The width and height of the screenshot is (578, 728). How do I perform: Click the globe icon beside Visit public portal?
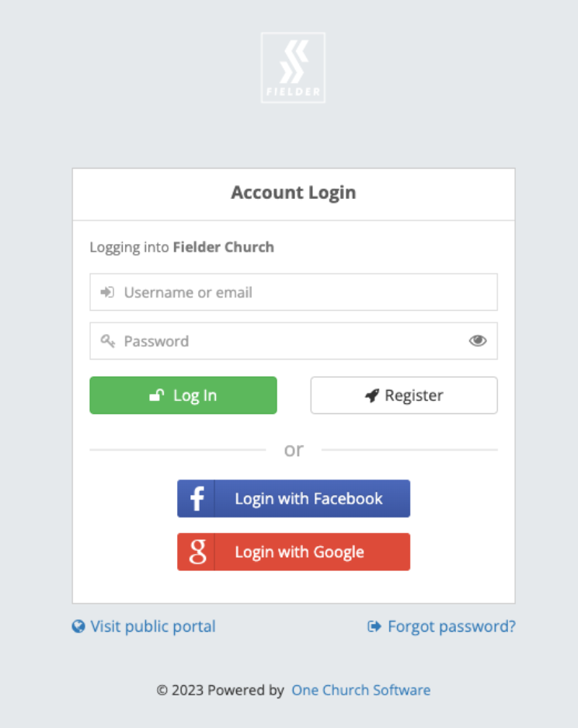tap(78, 626)
